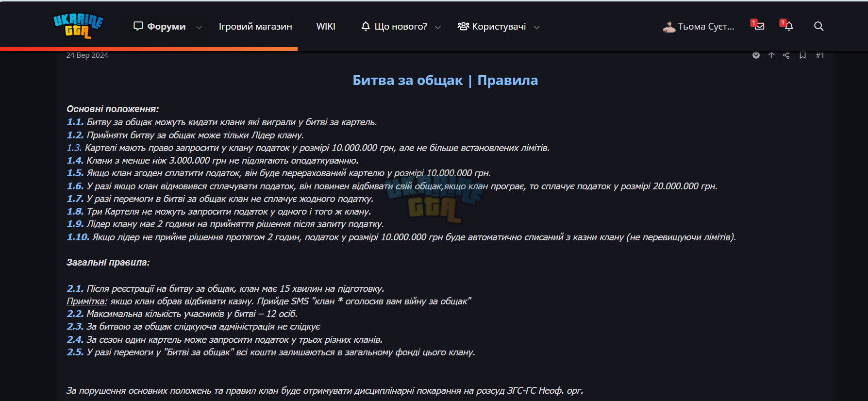Select rule 1.9 about 2 години
Viewport: 868px width, 401px height.
pos(225,224)
